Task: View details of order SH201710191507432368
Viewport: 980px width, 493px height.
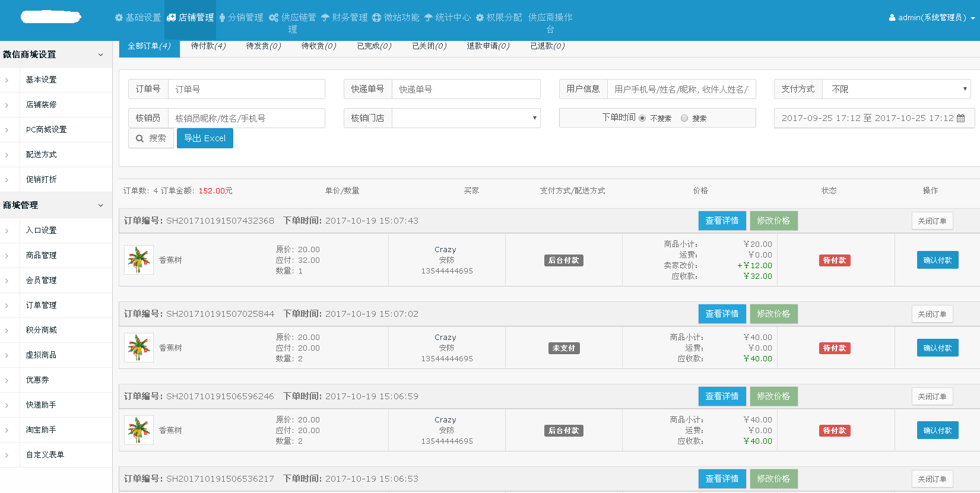Action: [x=722, y=221]
